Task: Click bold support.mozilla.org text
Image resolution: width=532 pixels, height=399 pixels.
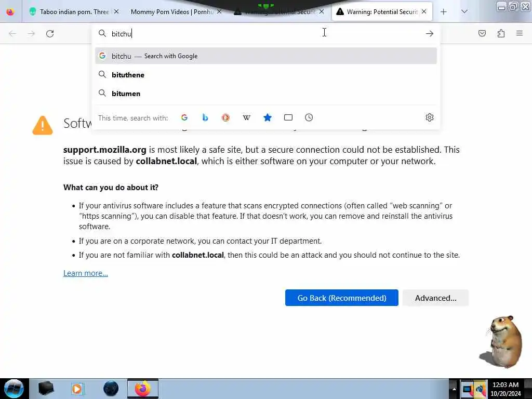Action: [x=104, y=150]
